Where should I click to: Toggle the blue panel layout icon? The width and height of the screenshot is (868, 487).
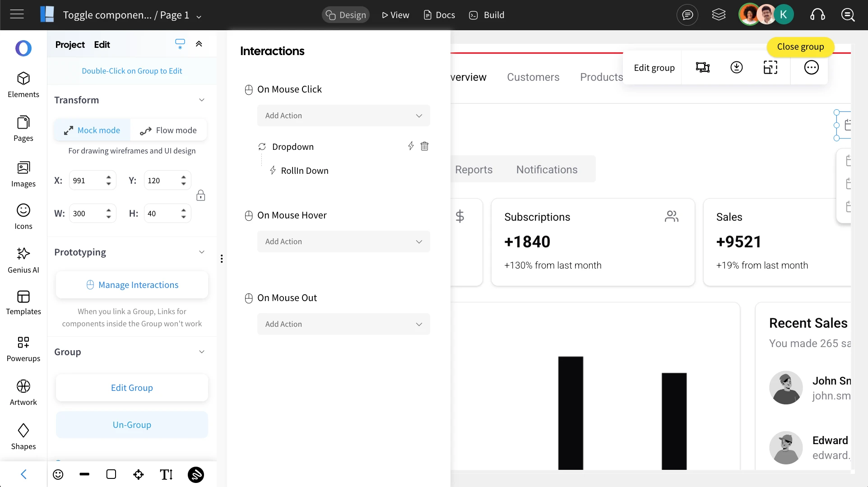click(180, 44)
